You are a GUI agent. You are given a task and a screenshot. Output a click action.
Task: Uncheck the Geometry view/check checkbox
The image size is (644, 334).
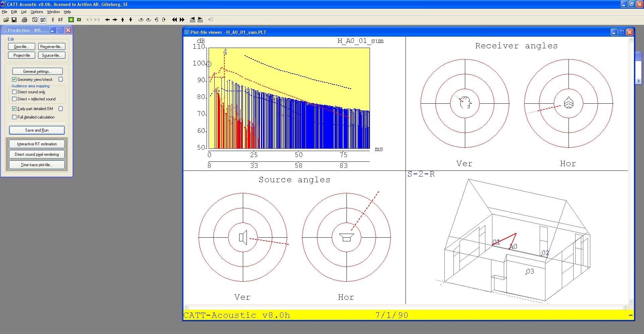(14, 80)
